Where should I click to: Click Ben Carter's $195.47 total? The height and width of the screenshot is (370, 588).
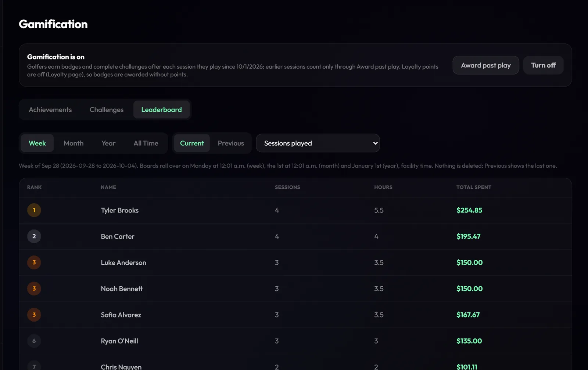pos(469,236)
